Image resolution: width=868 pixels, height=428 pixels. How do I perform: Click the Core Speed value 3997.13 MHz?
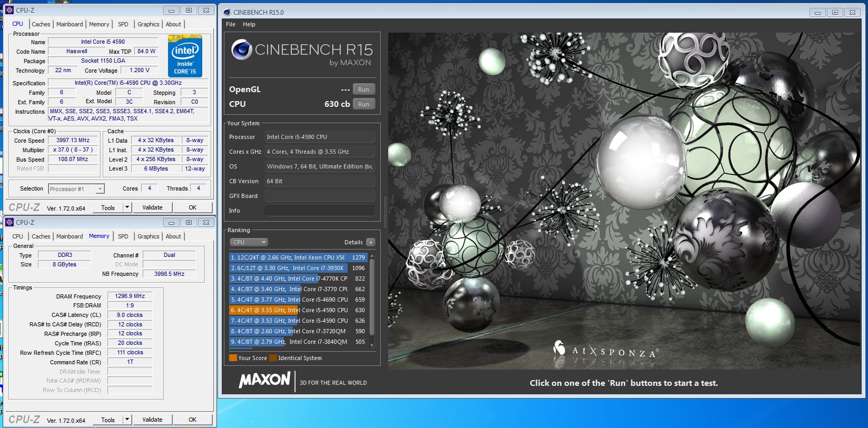(x=73, y=141)
